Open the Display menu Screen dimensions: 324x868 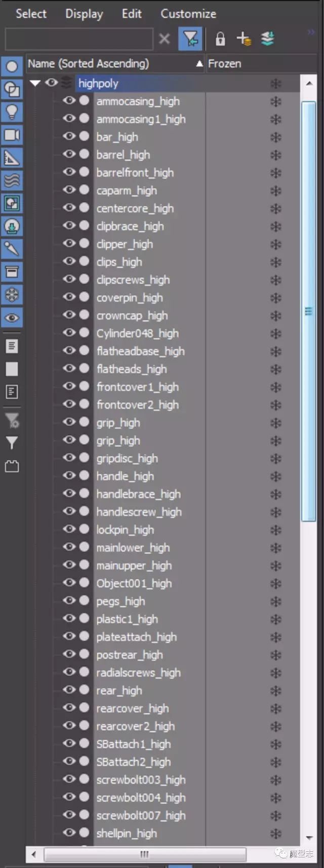[x=84, y=14]
